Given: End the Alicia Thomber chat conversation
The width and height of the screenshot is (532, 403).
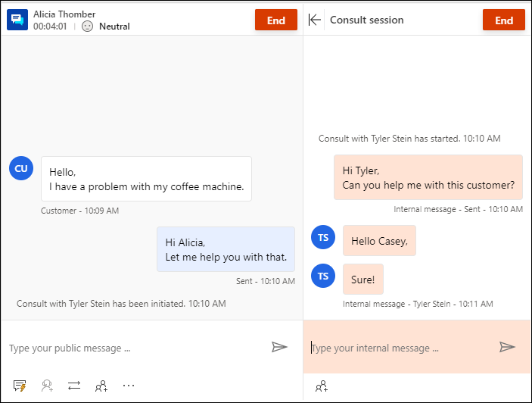Looking at the screenshot, I should click(276, 20).
